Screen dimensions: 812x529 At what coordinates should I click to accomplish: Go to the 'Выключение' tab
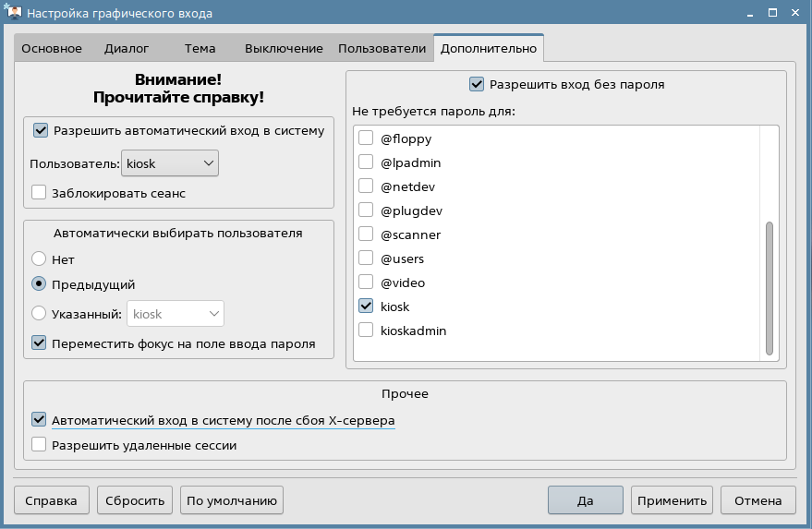[x=284, y=49]
